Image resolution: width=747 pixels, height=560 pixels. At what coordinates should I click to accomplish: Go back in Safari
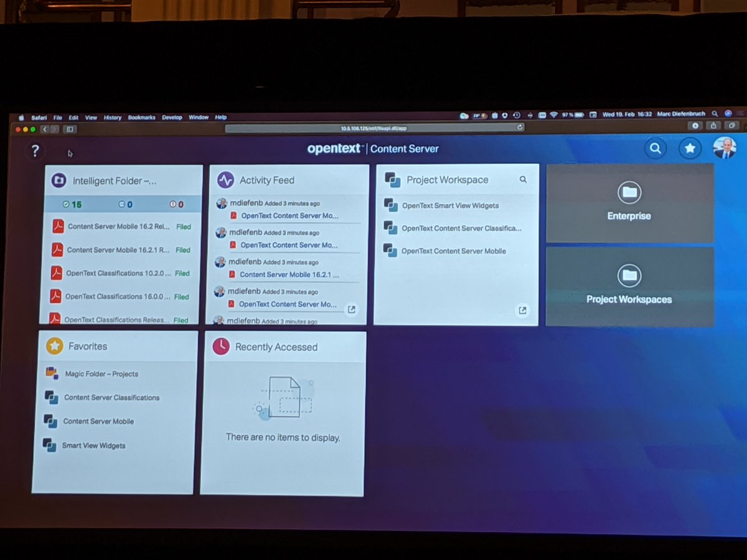(45, 129)
